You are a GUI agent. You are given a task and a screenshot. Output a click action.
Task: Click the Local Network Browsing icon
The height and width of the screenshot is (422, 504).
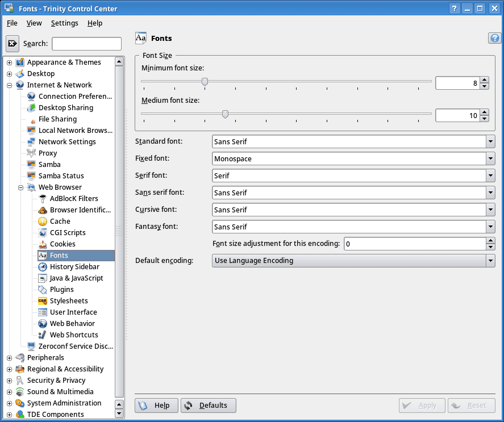coord(31,131)
